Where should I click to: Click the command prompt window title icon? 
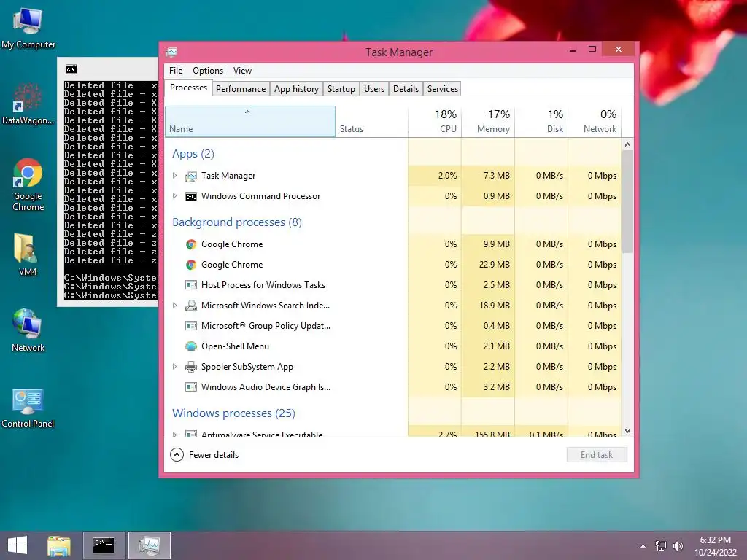71,69
